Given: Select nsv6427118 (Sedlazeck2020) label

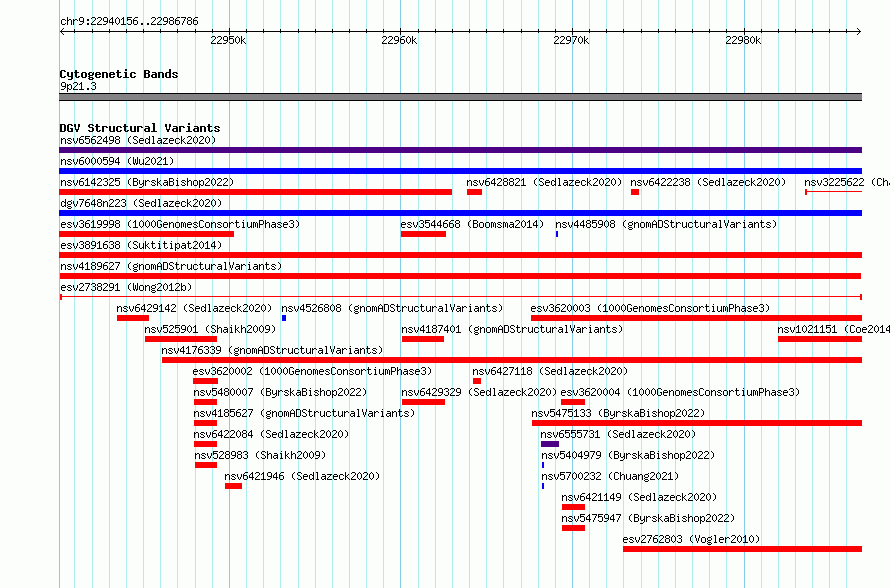Looking at the screenshot, I should point(550,371).
